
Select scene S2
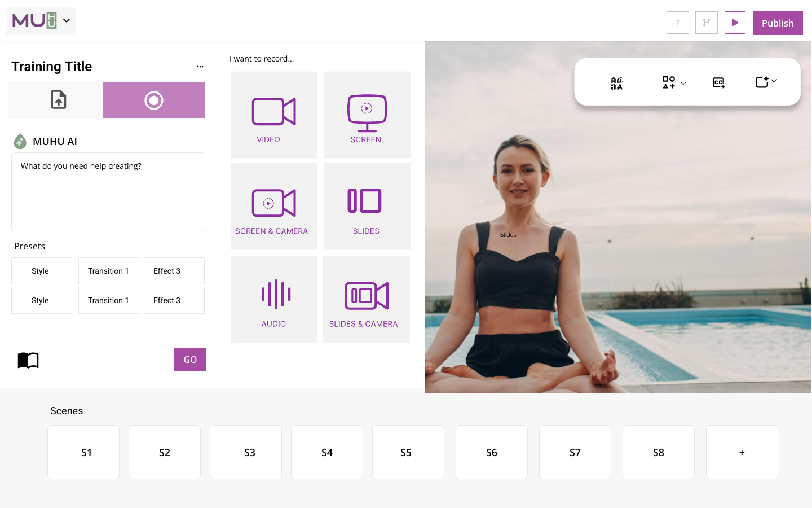tap(165, 452)
